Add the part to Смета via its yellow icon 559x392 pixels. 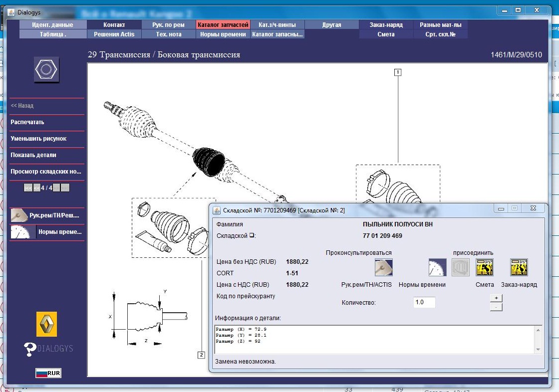485,267
